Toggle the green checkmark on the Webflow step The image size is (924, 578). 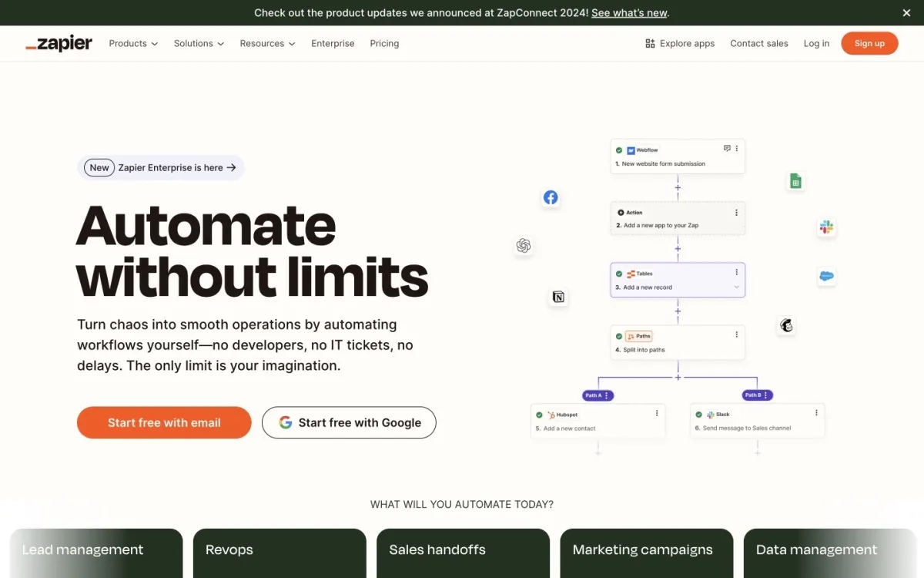pyautogui.click(x=620, y=150)
